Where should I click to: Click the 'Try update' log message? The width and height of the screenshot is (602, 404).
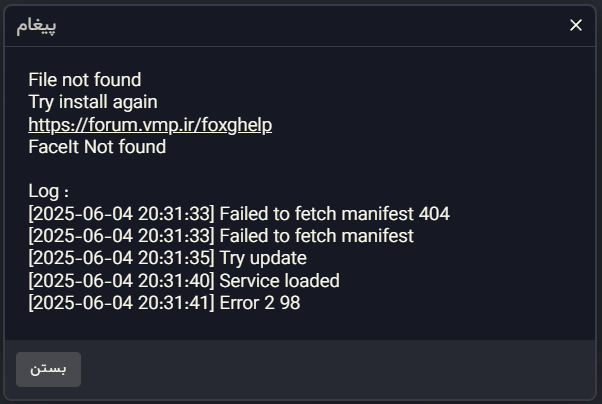tap(263, 258)
